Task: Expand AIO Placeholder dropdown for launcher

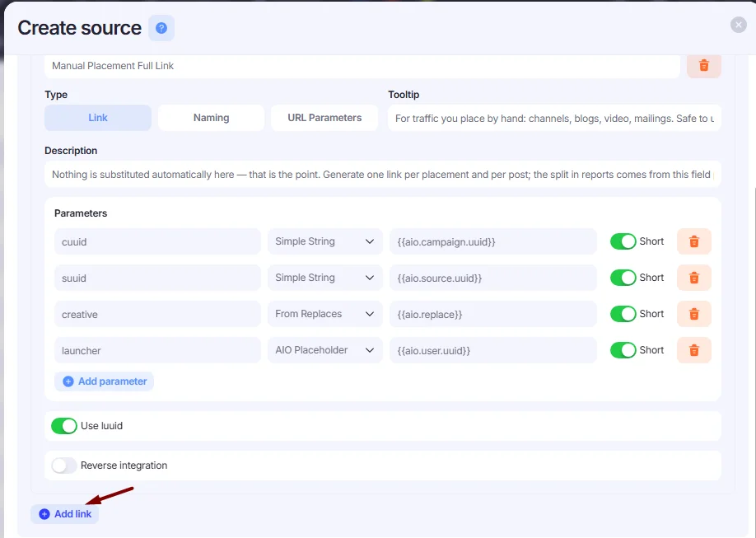Action: (x=325, y=350)
